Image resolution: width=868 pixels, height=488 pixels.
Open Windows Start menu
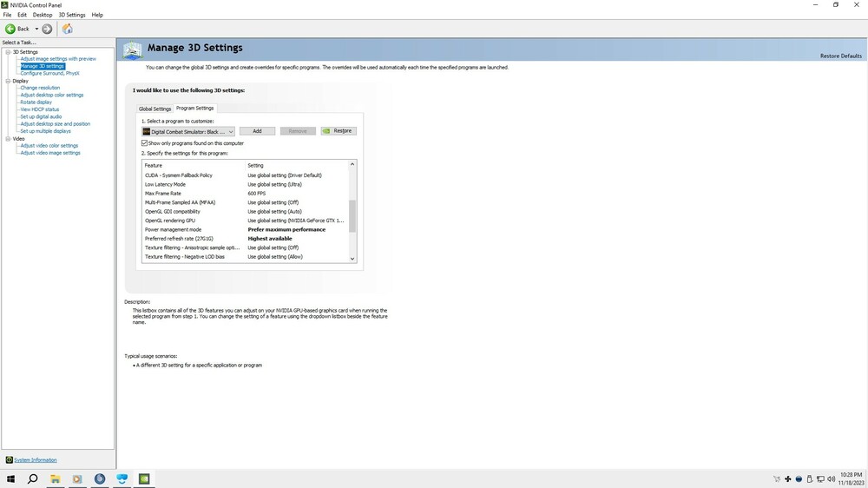pos(10,478)
